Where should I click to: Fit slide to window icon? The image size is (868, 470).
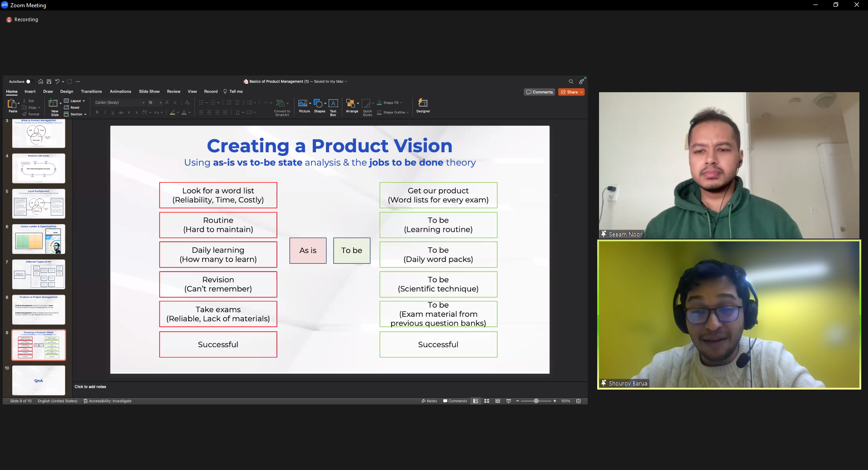coord(578,401)
